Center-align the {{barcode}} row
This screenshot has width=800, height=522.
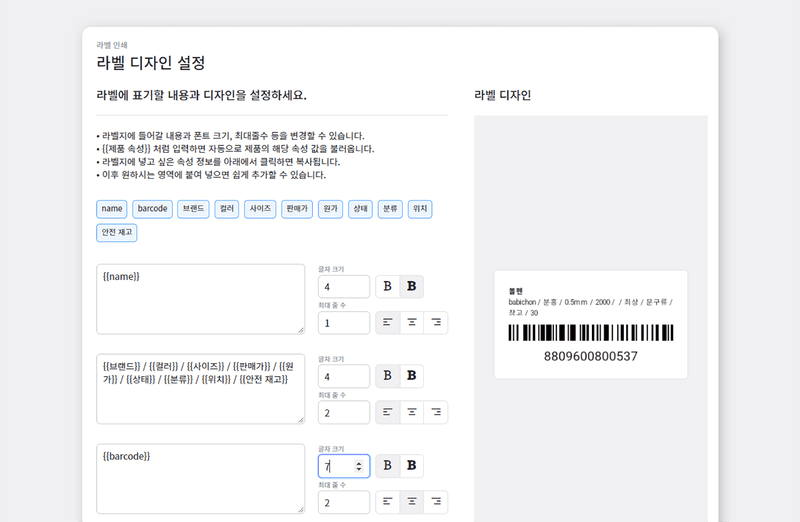[x=411, y=502]
